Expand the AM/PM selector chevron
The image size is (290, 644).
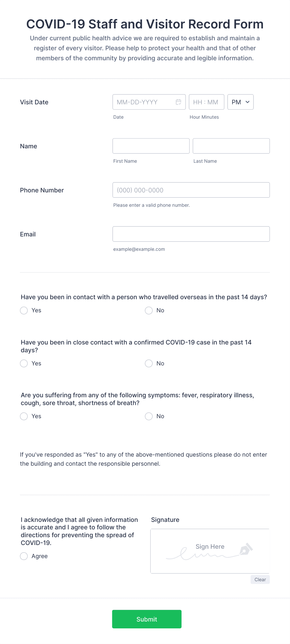248,102
